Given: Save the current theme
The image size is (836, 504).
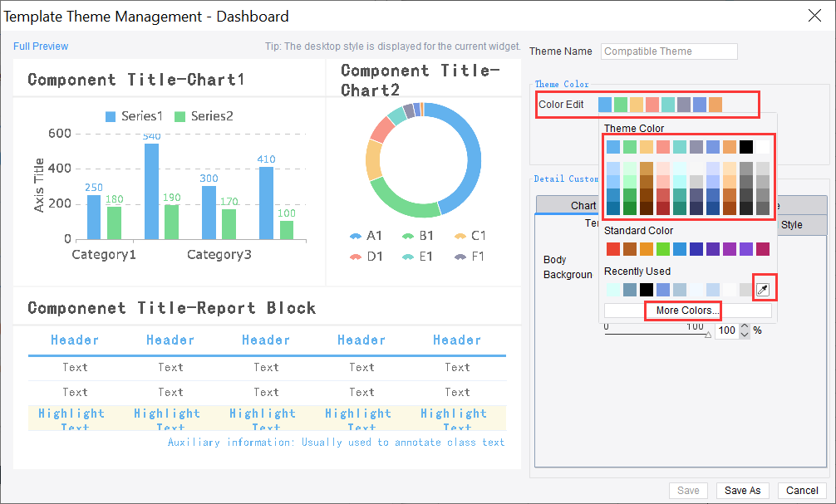Looking at the screenshot, I should 688,490.
